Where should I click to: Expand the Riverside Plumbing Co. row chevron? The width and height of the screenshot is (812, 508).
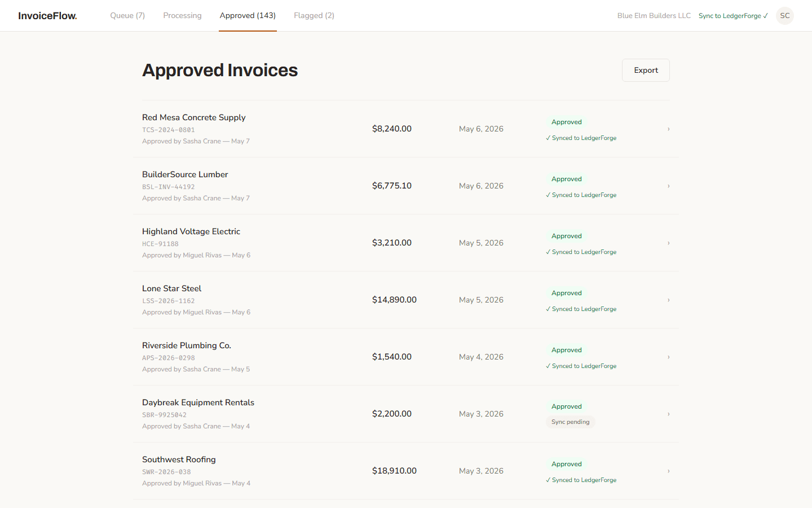[668, 357]
